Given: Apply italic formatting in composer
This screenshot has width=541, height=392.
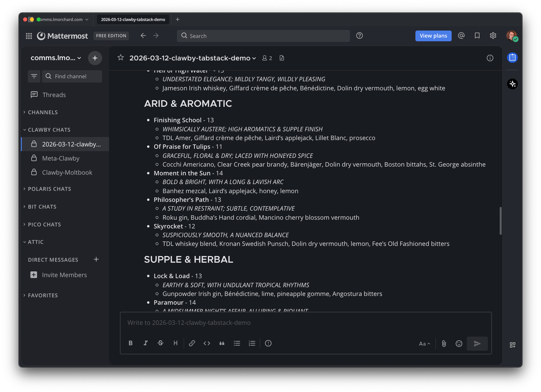Looking at the screenshot, I should pos(146,343).
